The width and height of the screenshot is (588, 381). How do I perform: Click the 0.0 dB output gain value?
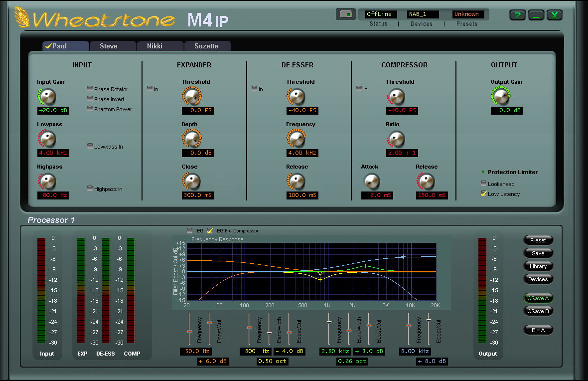(x=507, y=110)
